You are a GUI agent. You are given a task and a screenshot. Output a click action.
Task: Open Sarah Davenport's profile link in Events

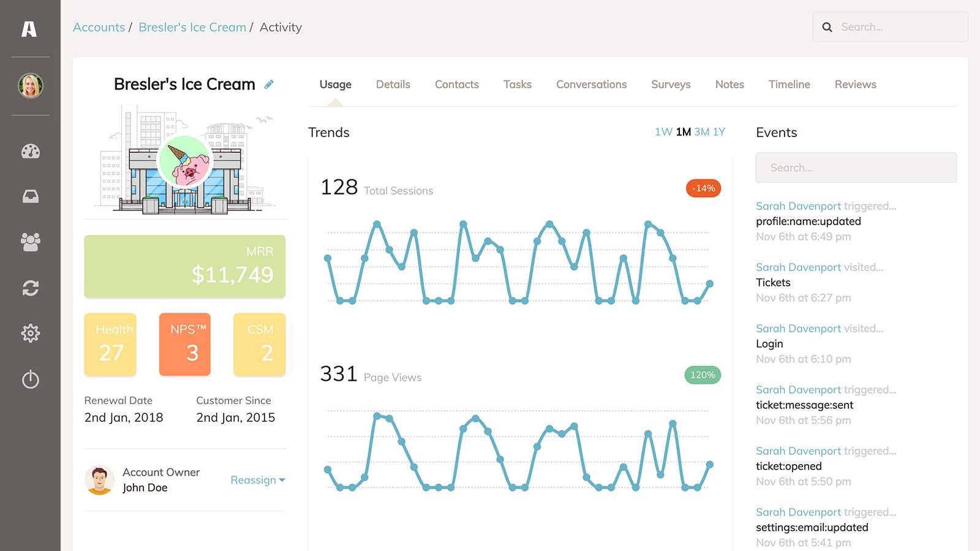coord(798,206)
